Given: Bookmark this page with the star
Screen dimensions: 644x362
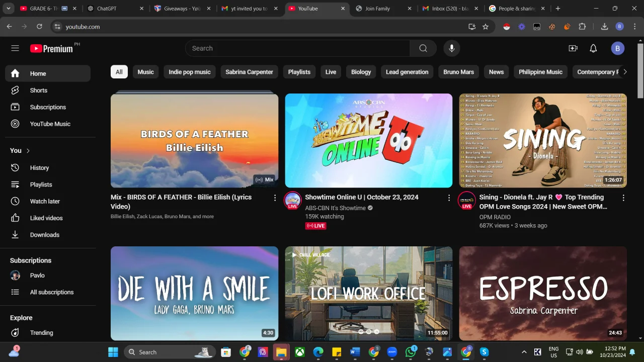Looking at the screenshot, I should [x=486, y=27].
